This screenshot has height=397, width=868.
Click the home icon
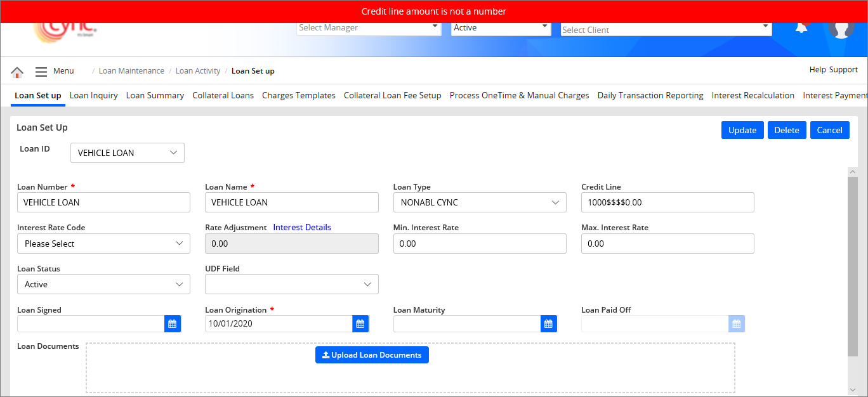[17, 72]
